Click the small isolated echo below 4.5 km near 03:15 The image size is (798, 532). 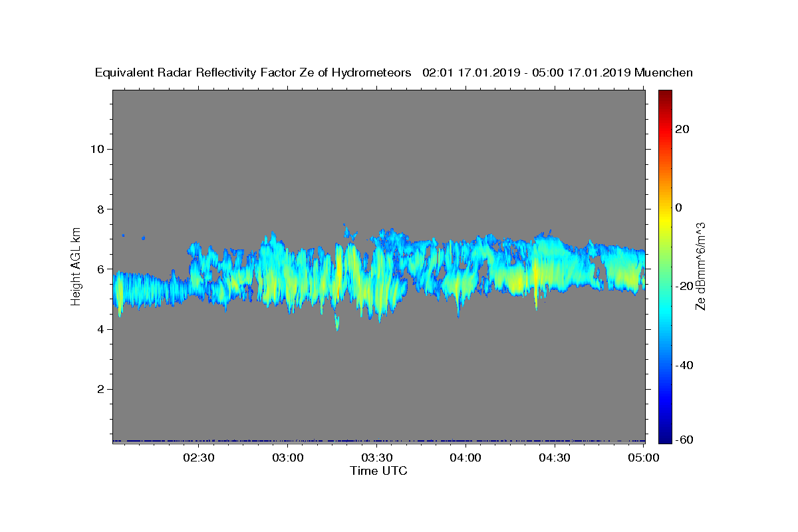[337, 323]
